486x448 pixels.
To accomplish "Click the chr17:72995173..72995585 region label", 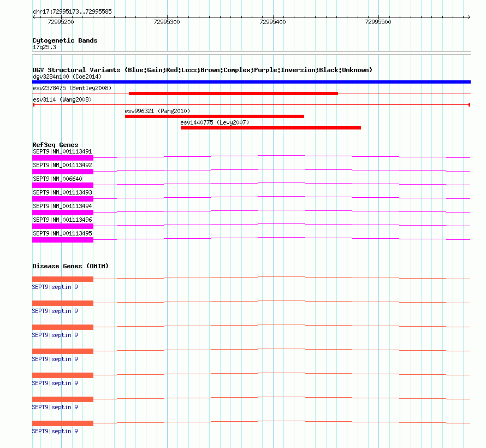I will [x=72, y=11].
